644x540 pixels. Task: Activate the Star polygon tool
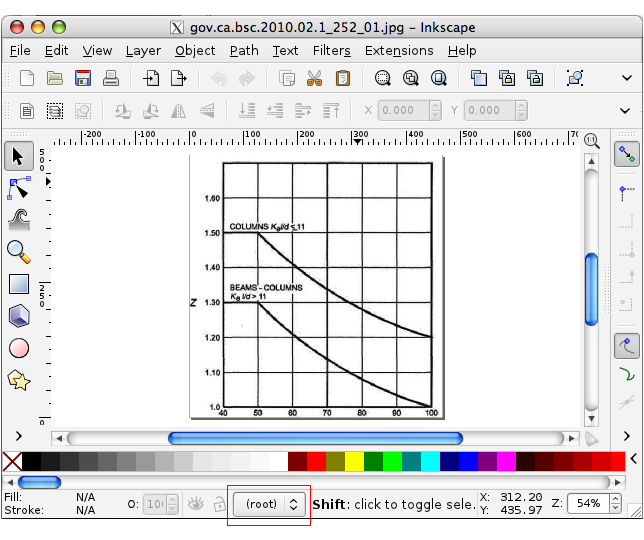pos(19,380)
